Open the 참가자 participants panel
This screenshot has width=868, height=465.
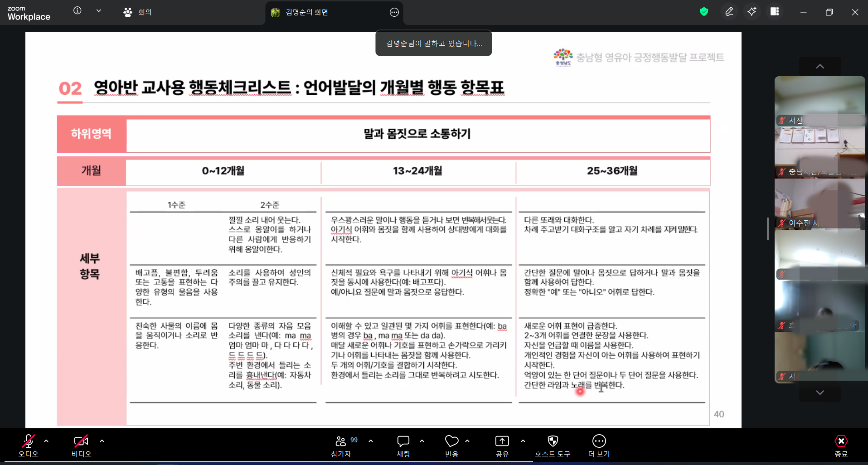[341, 446]
